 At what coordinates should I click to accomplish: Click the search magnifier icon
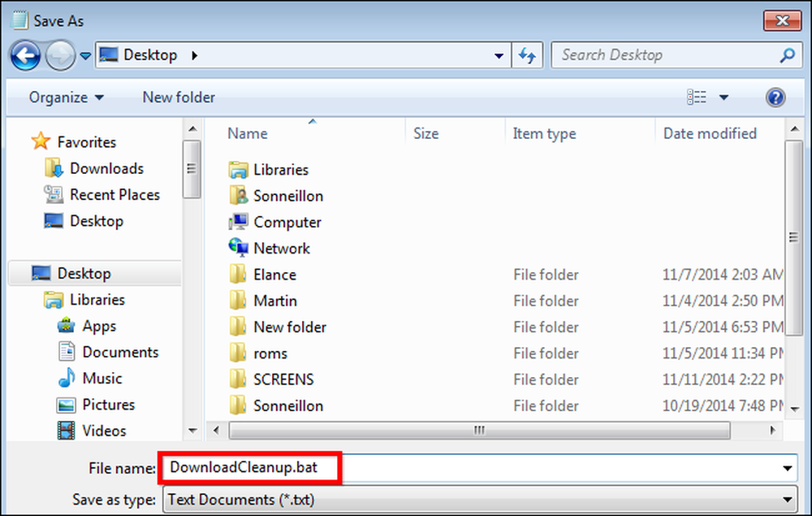[x=788, y=55]
